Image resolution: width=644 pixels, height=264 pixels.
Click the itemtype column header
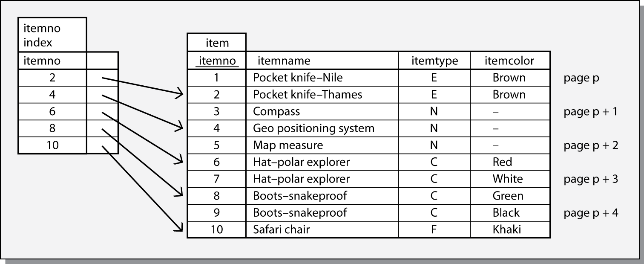coord(434,61)
